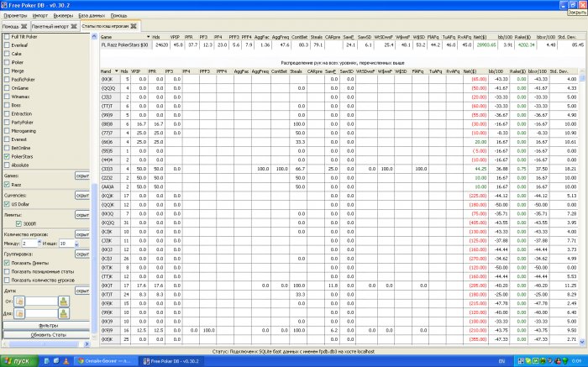Image resolution: width=588 pixels, height=367 pixels.
Task: Enable Показать количество игроков checkbox
Action: (x=7, y=280)
